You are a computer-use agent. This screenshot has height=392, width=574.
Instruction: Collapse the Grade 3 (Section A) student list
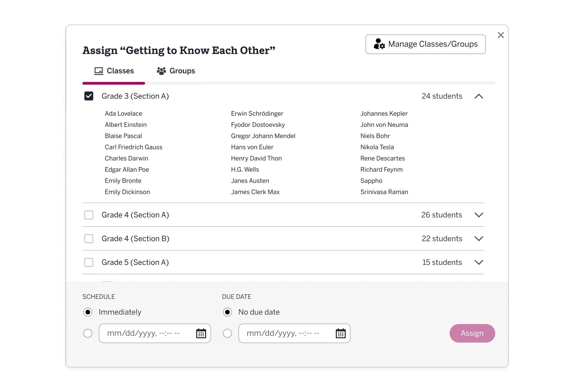click(479, 96)
